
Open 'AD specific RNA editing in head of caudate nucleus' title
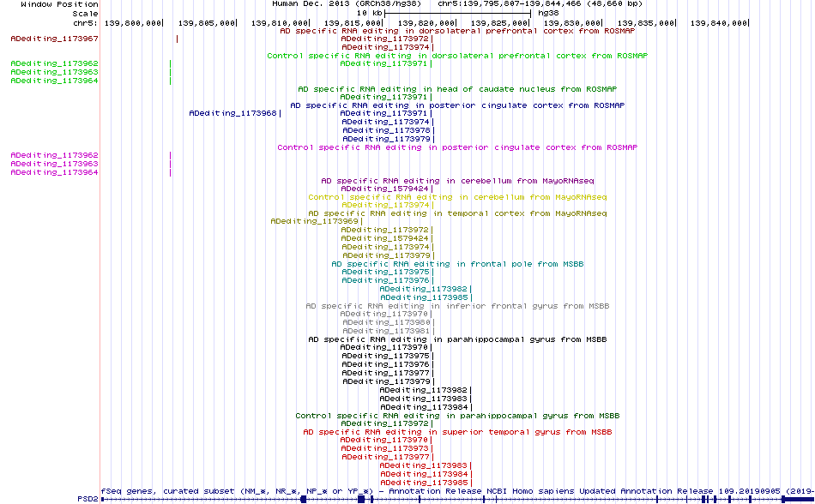pos(457,89)
